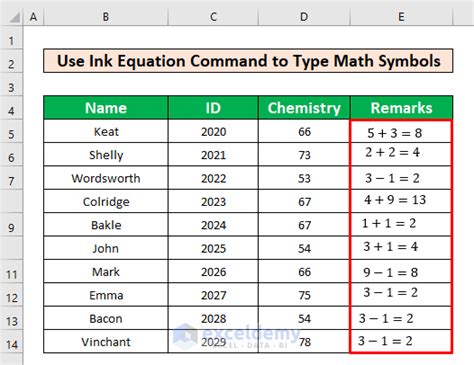Click the Select All corner triangle
Image resolution: width=474 pixels, height=365 pixels.
[14, 17]
